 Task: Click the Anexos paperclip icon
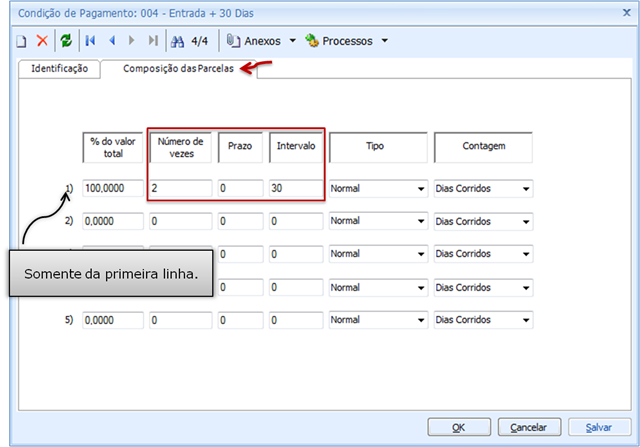233,41
